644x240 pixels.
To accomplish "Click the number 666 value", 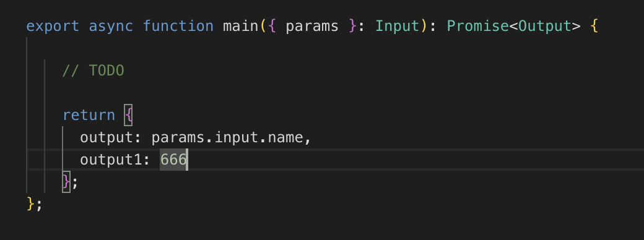I will coord(173,160).
